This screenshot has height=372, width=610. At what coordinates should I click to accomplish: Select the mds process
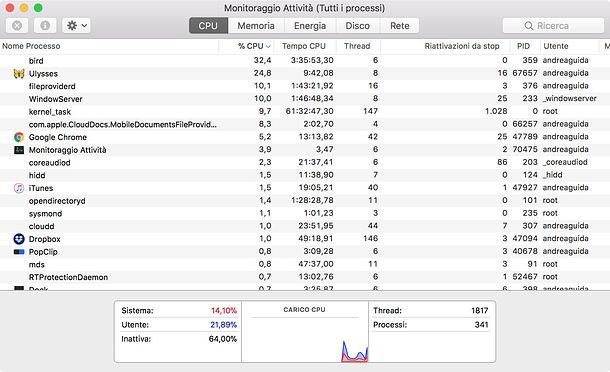[37, 265]
